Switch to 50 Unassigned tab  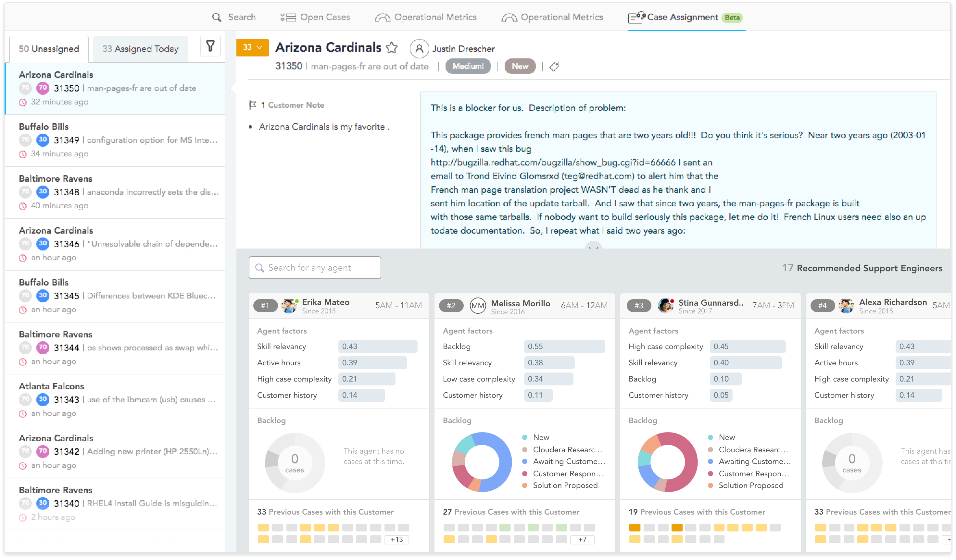(49, 49)
